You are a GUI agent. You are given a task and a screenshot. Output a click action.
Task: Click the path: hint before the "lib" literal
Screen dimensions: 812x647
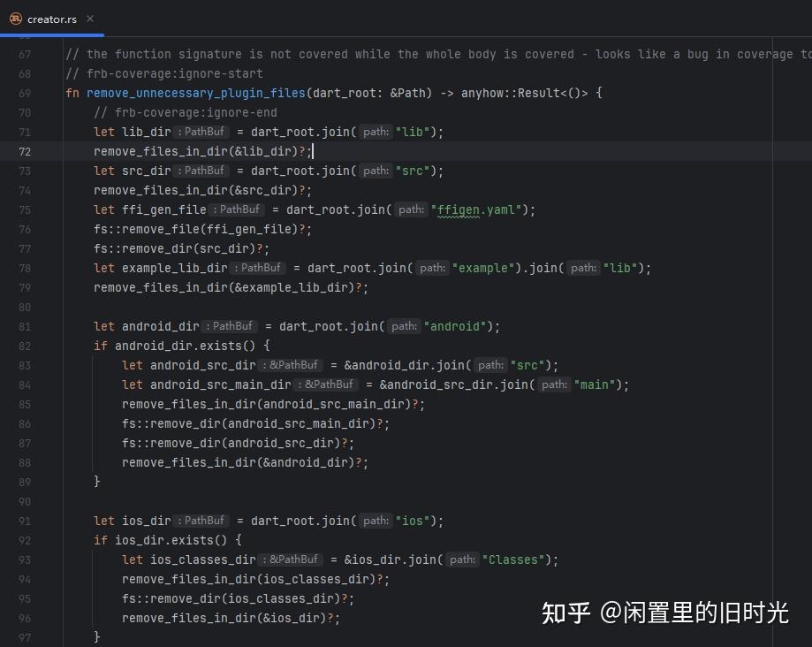click(x=375, y=132)
